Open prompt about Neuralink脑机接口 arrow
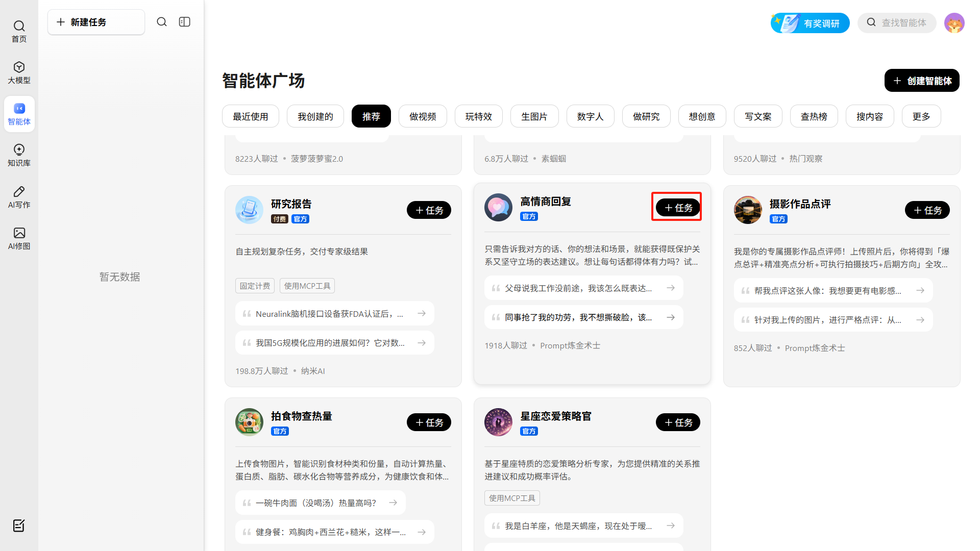The width and height of the screenshot is (980, 551). click(x=422, y=313)
